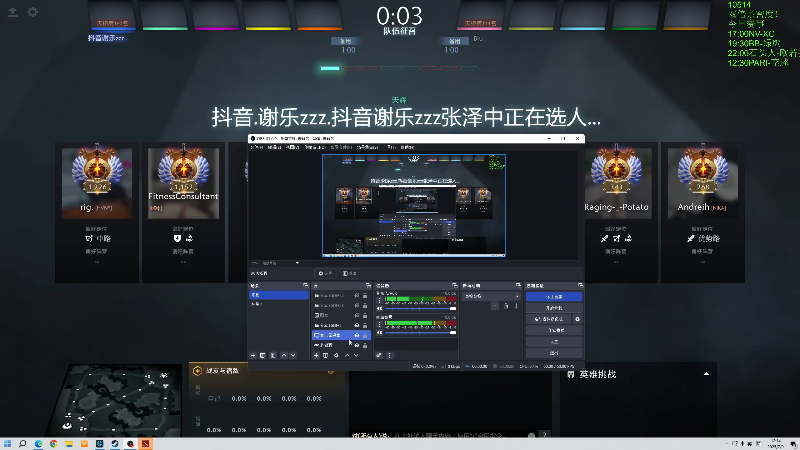
Task: Add a new scene in Scenes panel
Action: pyautogui.click(x=253, y=355)
